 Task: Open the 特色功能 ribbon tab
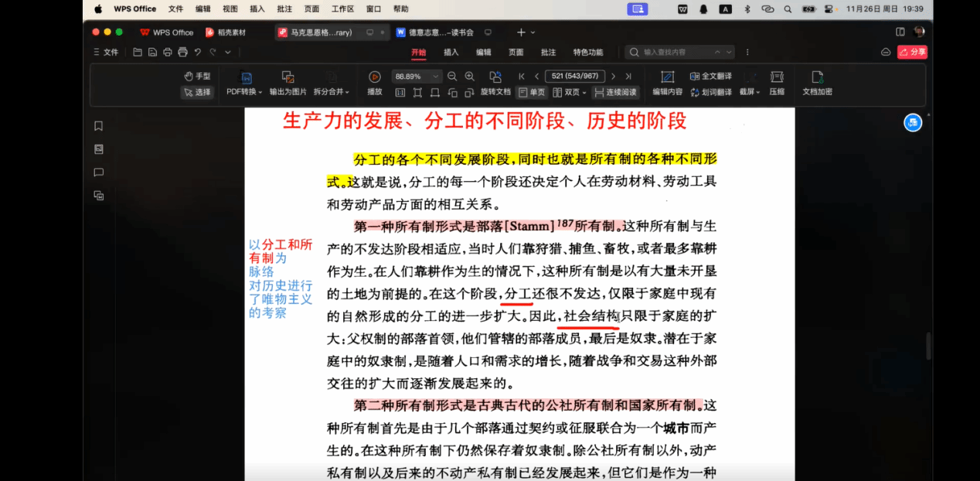[x=587, y=53]
